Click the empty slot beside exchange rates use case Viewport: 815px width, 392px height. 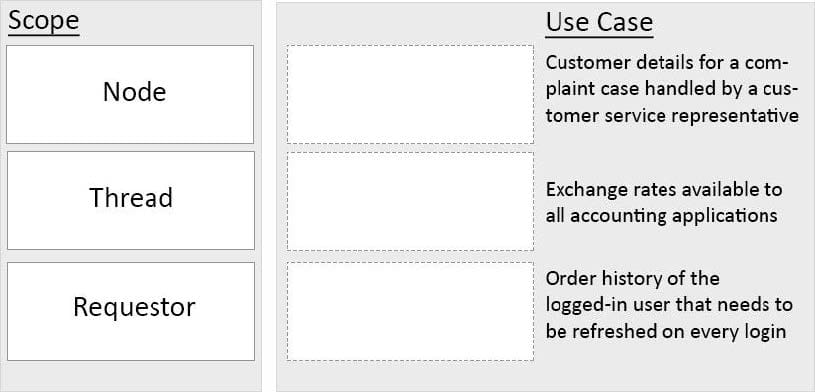pyautogui.click(x=410, y=201)
